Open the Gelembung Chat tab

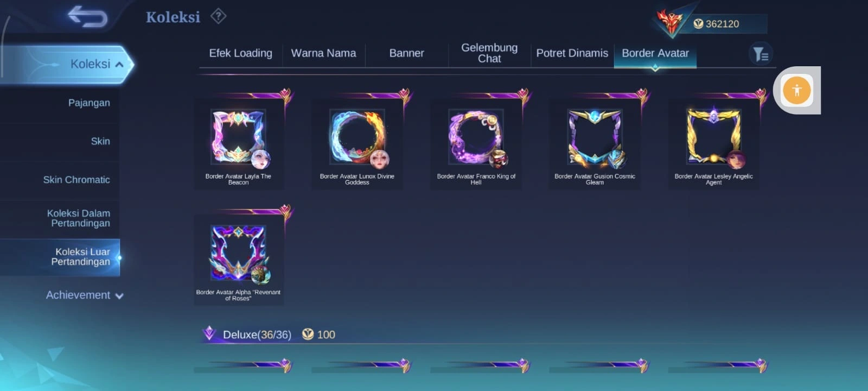[x=489, y=53]
